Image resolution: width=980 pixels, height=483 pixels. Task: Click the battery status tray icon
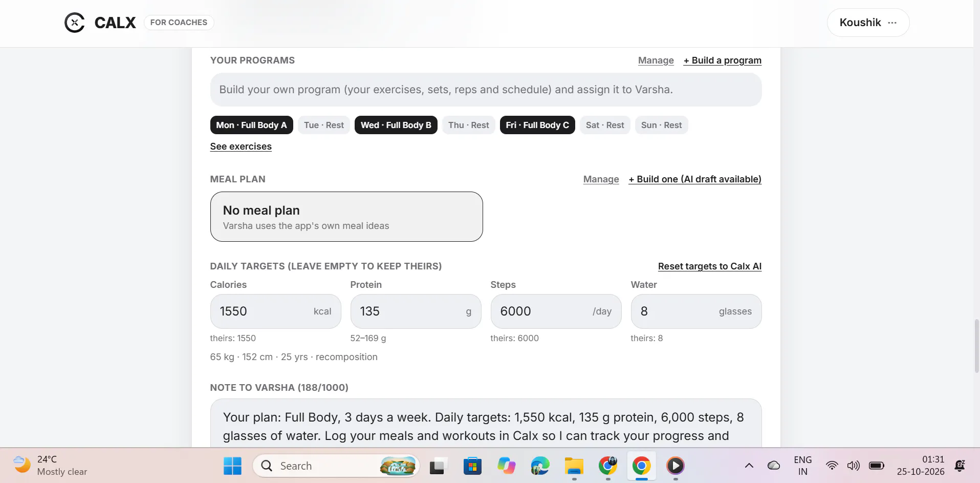(877, 466)
